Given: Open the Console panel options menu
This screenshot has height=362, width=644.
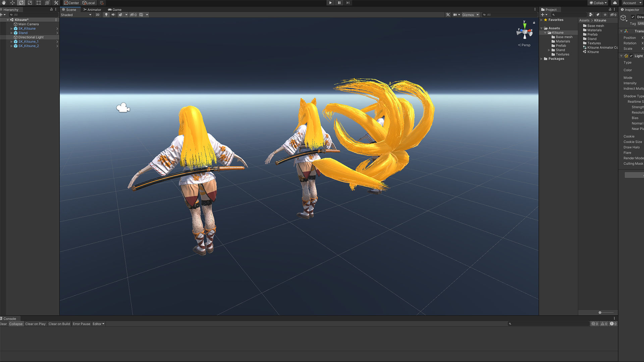Looking at the screenshot, I should click(x=614, y=318).
